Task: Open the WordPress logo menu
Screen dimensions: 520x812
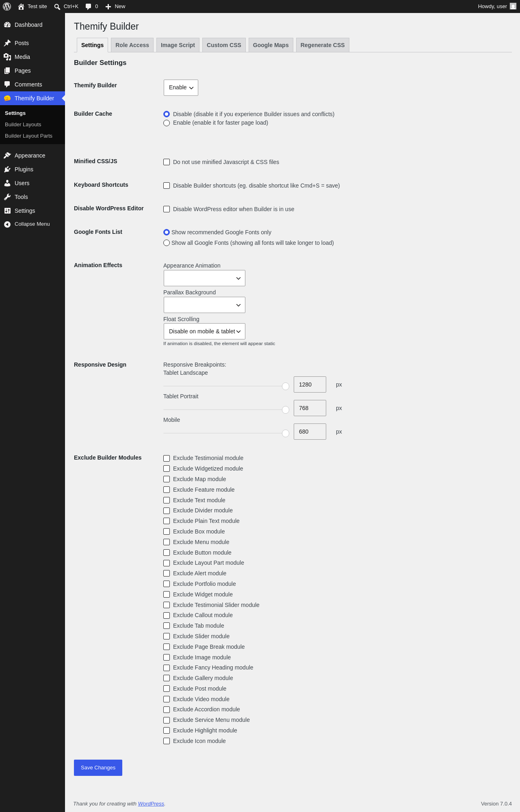Action: (7, 6)
